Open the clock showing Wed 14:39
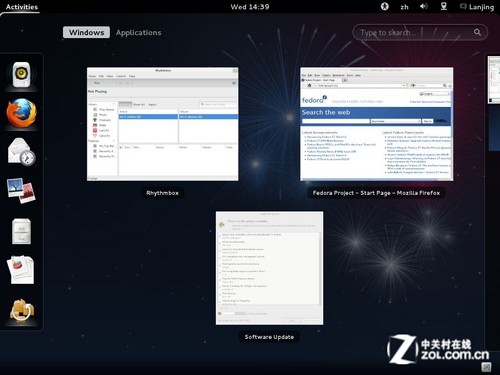This screenshot has width=500, height=375. click(x=250, y=7)
